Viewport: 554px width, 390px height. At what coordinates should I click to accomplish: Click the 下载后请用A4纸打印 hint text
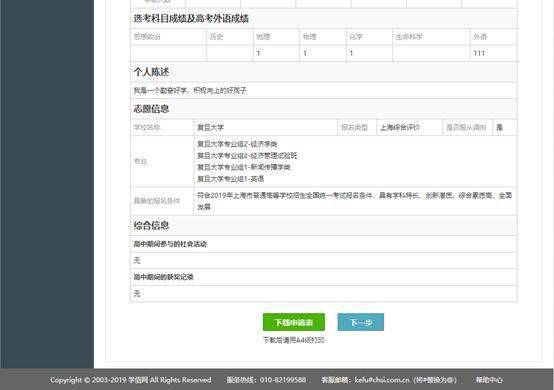click(294, 340)
